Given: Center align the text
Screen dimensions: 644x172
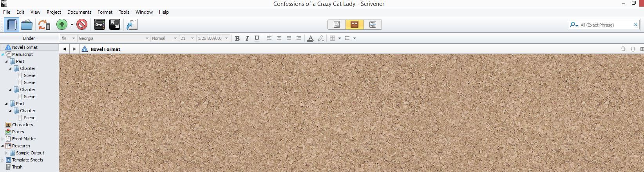Looking at the screenshot, I should point(279,38).
